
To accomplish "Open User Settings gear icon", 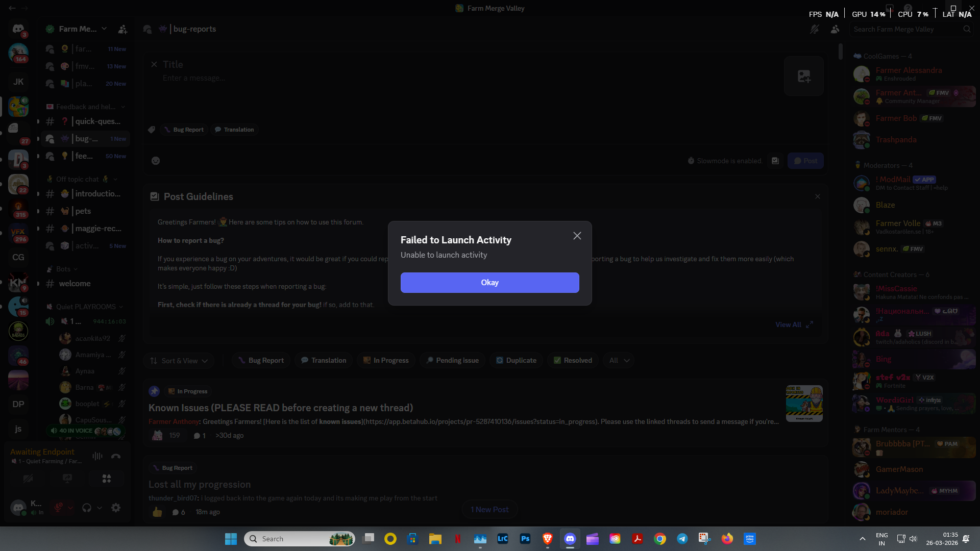I will (116, 508).
